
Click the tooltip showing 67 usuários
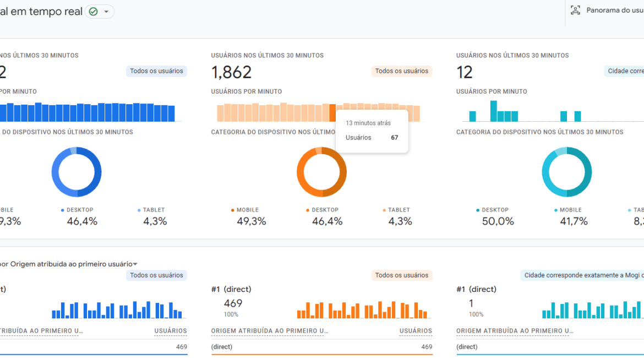point(372,131)
